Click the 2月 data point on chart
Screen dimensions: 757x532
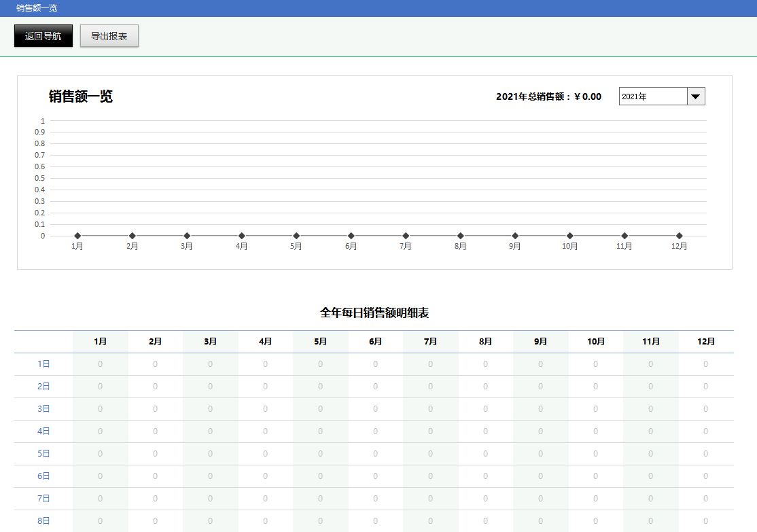point(133,236)
